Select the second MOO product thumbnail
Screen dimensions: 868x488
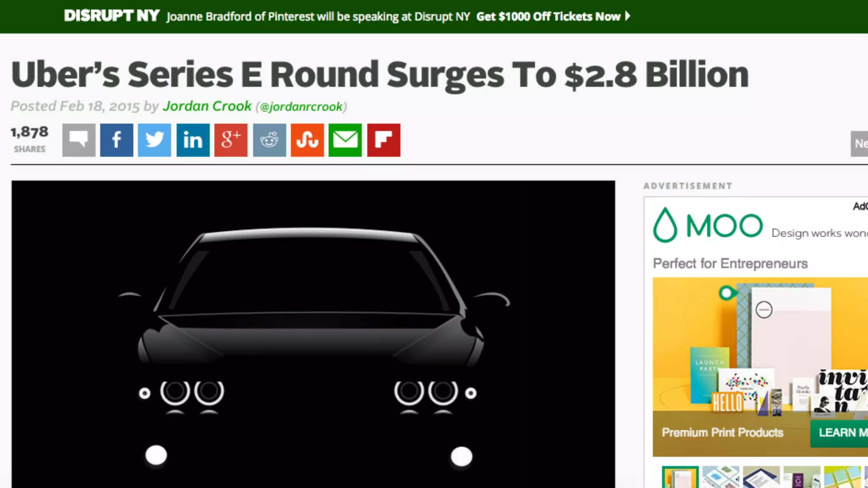click(x=721, y=477)
